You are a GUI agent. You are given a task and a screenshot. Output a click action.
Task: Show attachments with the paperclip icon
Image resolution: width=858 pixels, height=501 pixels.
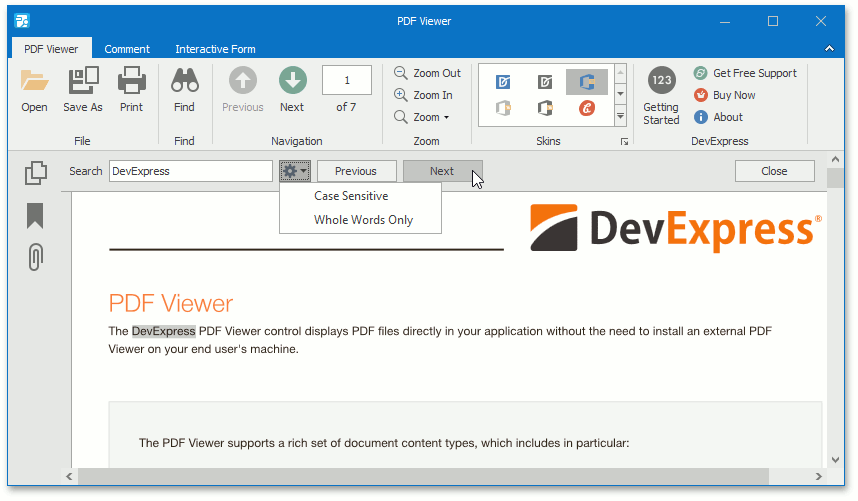pyautogui.click(x=35, y=257)
